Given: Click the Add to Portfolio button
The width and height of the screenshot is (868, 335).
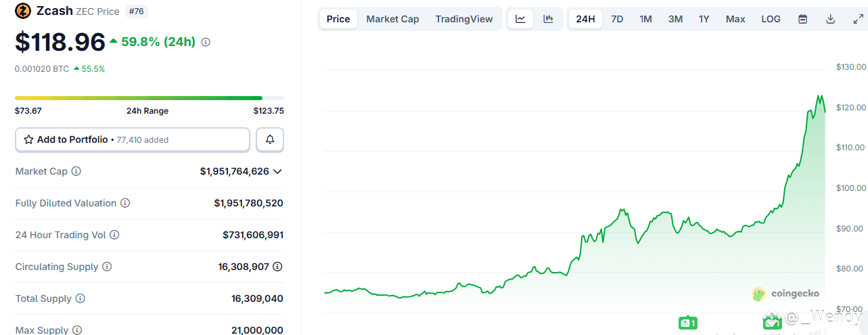Looking at the screenshot, I should click(133, 139).
